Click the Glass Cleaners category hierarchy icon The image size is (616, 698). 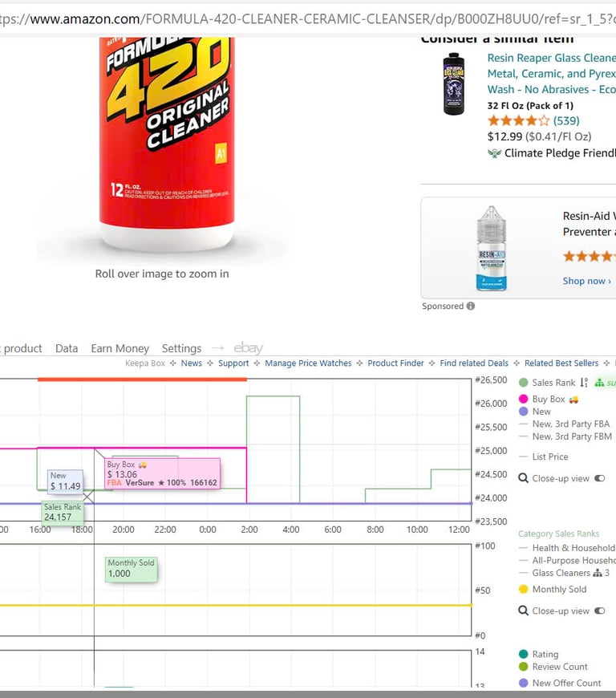pyautogui.click(x=598, y=573)
